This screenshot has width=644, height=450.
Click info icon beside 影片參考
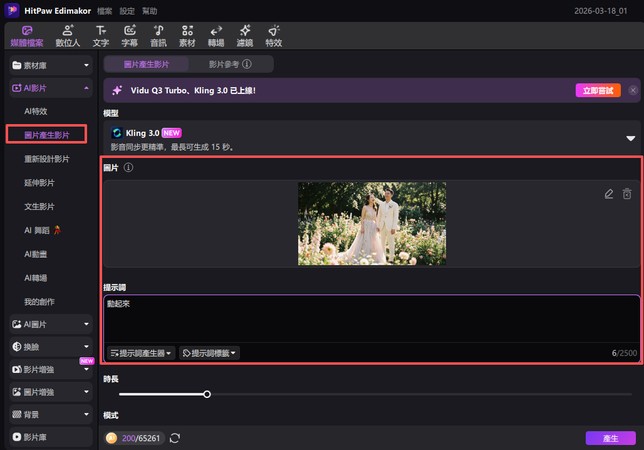tap(247, 64)
